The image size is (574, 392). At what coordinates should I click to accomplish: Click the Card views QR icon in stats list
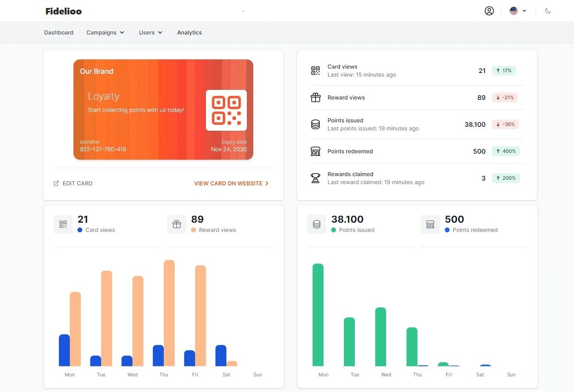click(315, 71)
